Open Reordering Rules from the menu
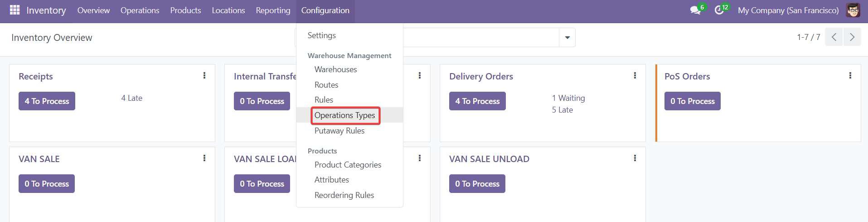The width and height of the screenshot is (868, 222). (344, 195)
